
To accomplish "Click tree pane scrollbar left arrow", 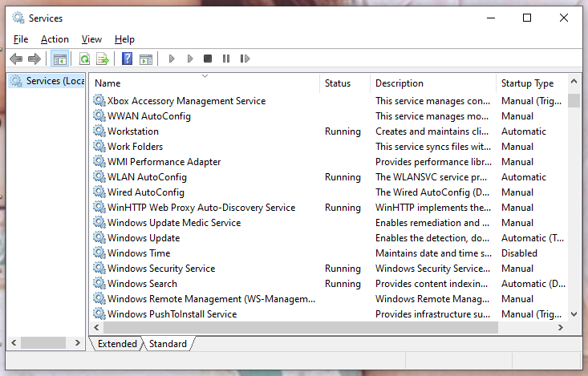I will [14, 342].
